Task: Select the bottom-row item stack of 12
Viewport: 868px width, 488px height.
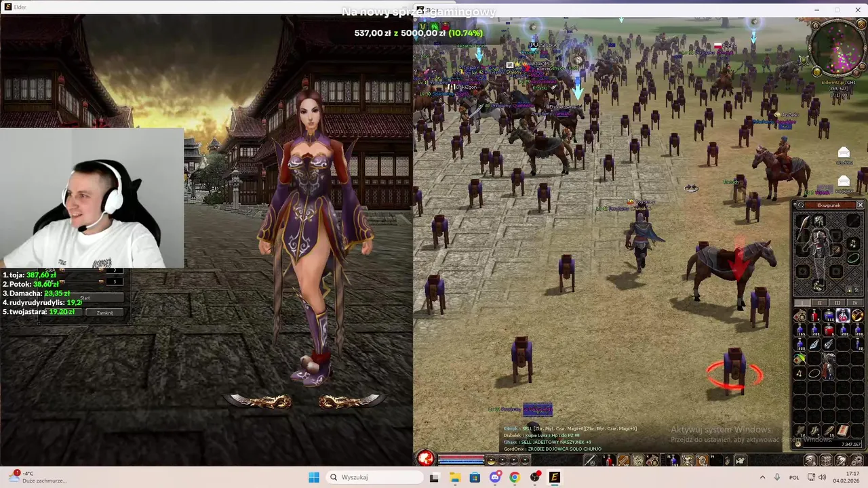Action: click(800, 430)
